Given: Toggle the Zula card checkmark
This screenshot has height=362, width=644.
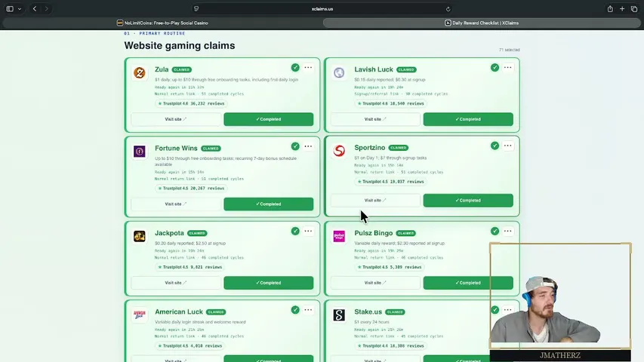Looking at the screenshot, I should (x=295, y=68).
